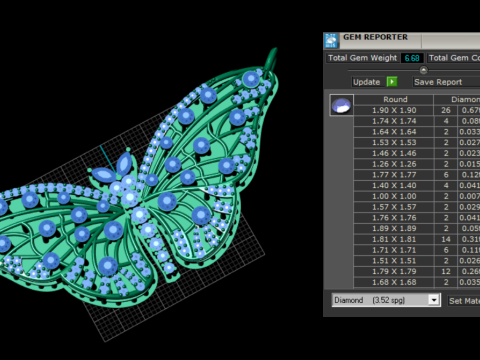Open the Diamond (3.52 spg) material dropdown
Image resolution: width=480 pixels, height=360 pixels.
click(386, 300)
